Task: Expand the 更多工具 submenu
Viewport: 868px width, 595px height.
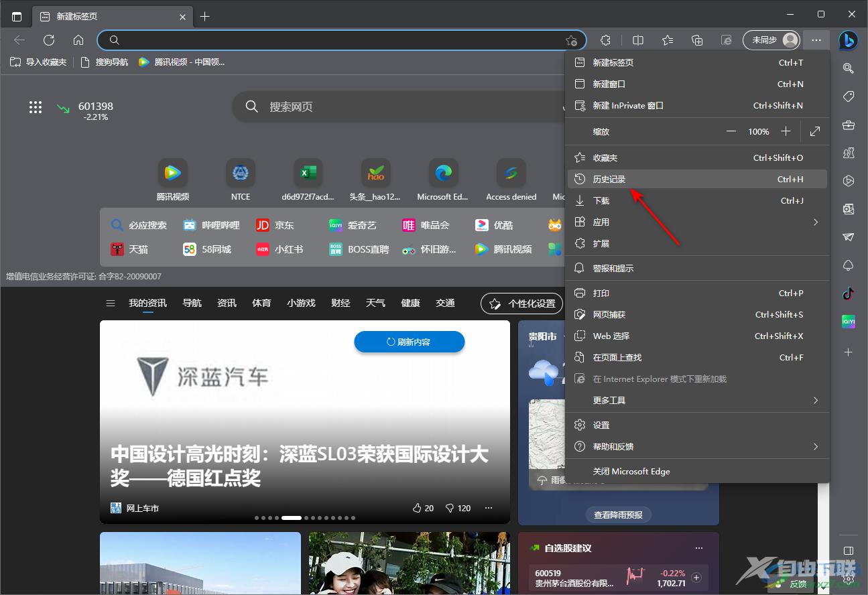Action: (x=698, y=400)
